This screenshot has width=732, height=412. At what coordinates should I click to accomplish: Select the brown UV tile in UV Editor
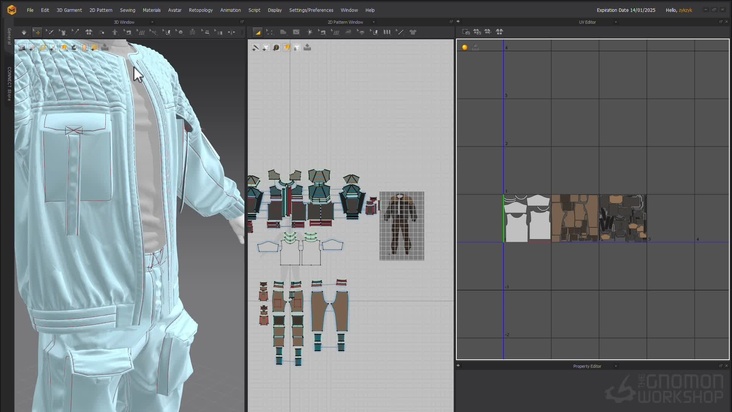tap(575, 218)
